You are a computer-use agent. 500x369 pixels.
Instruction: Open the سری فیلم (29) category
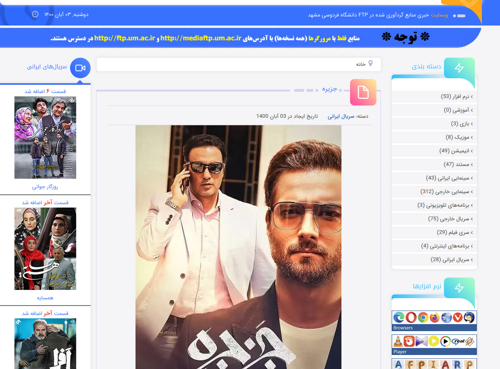tap(434, 232)
